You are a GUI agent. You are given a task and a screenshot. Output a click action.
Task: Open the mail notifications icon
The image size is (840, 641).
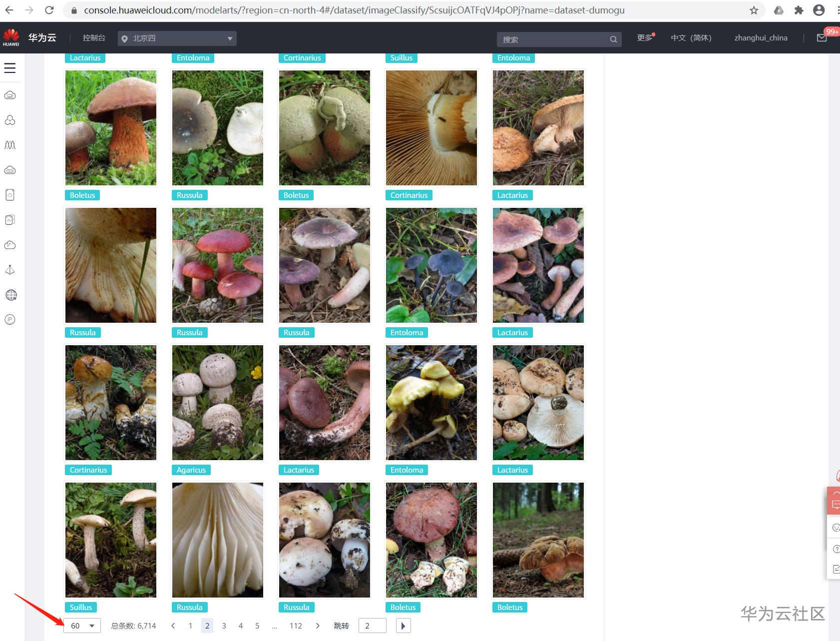pos(822,38)
